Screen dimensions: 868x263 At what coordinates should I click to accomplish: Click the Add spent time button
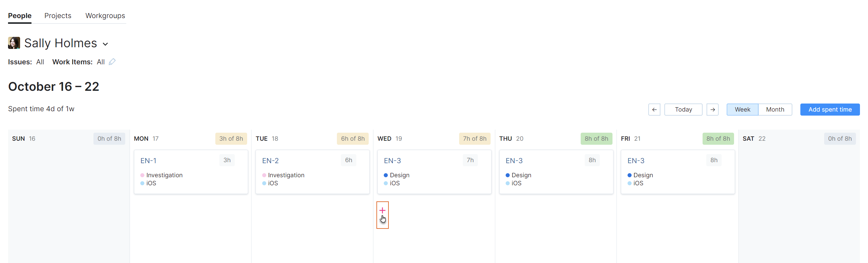pyautogui.click(x=829, y=109)
